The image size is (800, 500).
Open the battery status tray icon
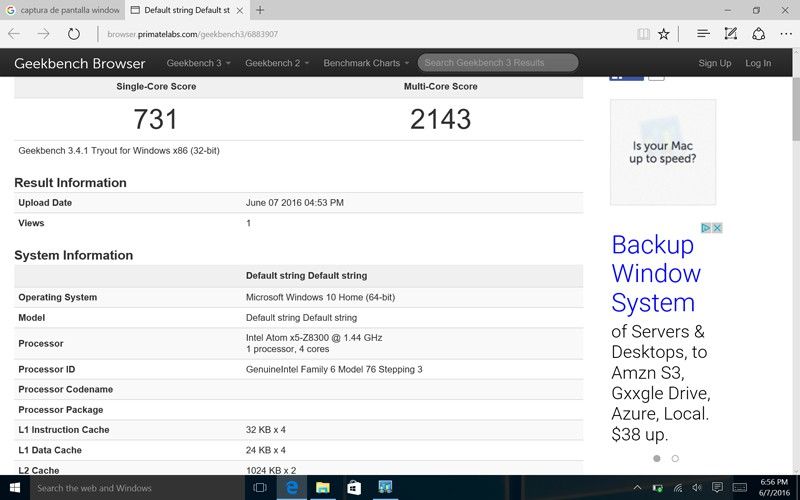[658, 488]
